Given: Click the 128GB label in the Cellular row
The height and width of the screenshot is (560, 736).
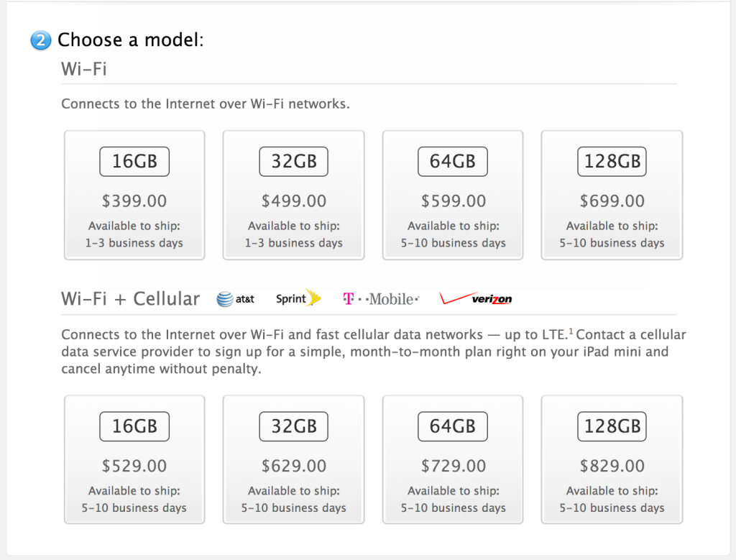Looking at the screenshot, I should (x=612, y=426).
